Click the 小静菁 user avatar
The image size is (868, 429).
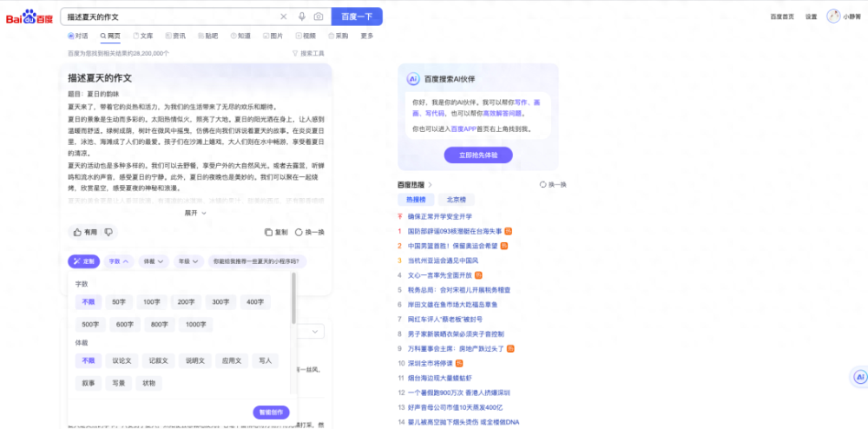point(833,16)
